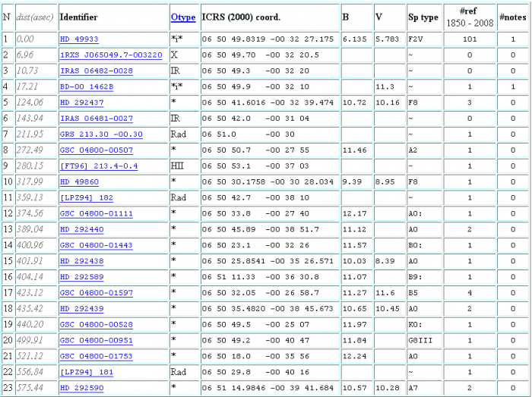
Task: Select the reference count 101
Action: coord(470,39)
